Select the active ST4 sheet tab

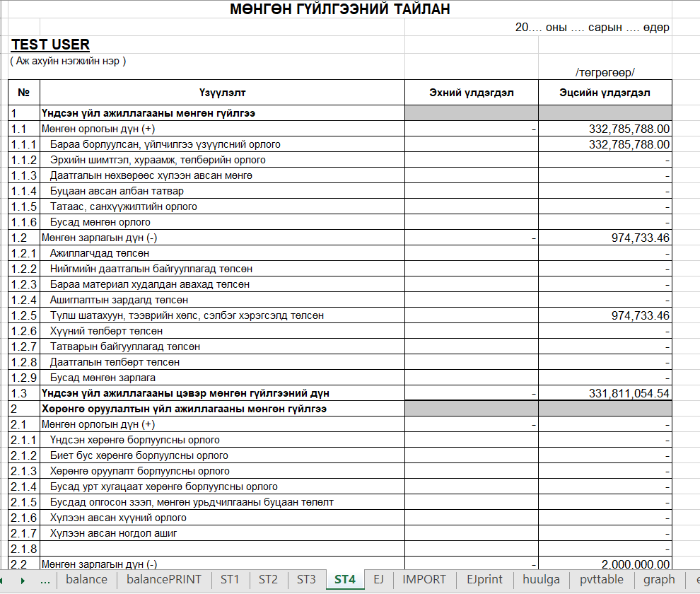345,579
